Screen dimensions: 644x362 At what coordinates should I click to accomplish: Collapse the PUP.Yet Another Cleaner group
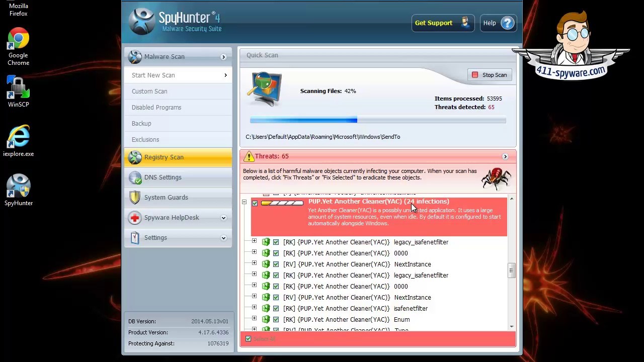coord(244,203)
